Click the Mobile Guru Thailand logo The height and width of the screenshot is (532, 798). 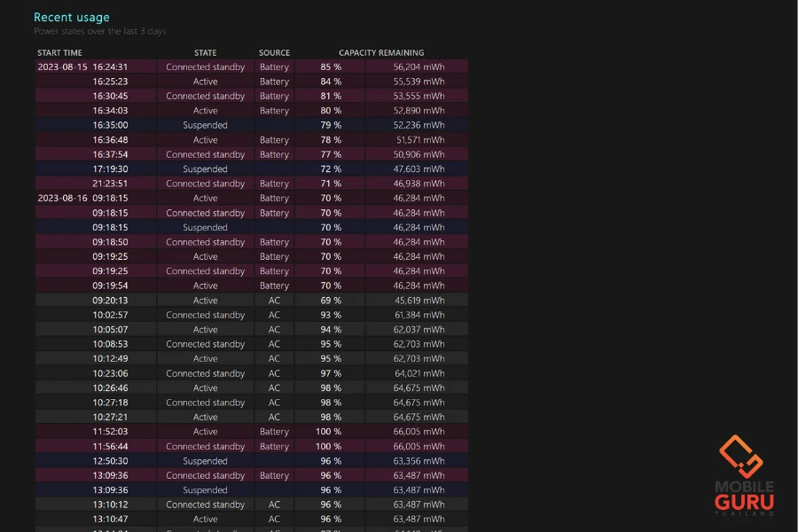coord(745,474)
